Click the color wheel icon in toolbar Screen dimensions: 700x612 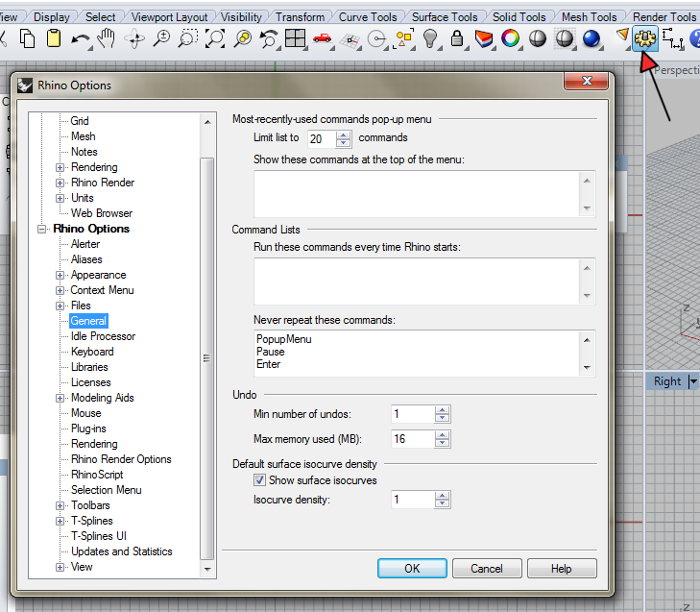511,39
